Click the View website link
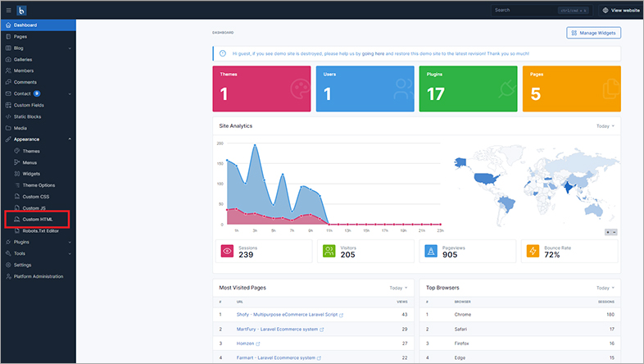This screenshot has width=644, height=364. (621, 11)
